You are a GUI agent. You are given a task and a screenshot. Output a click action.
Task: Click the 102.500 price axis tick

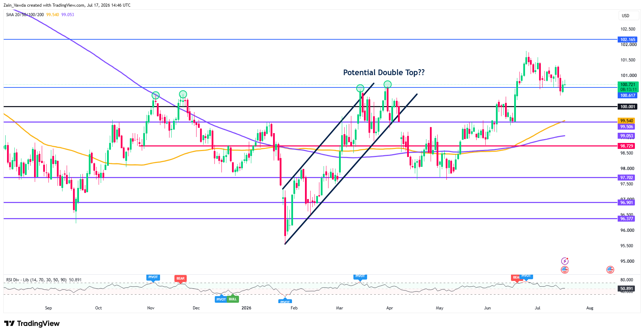point(628,29)
